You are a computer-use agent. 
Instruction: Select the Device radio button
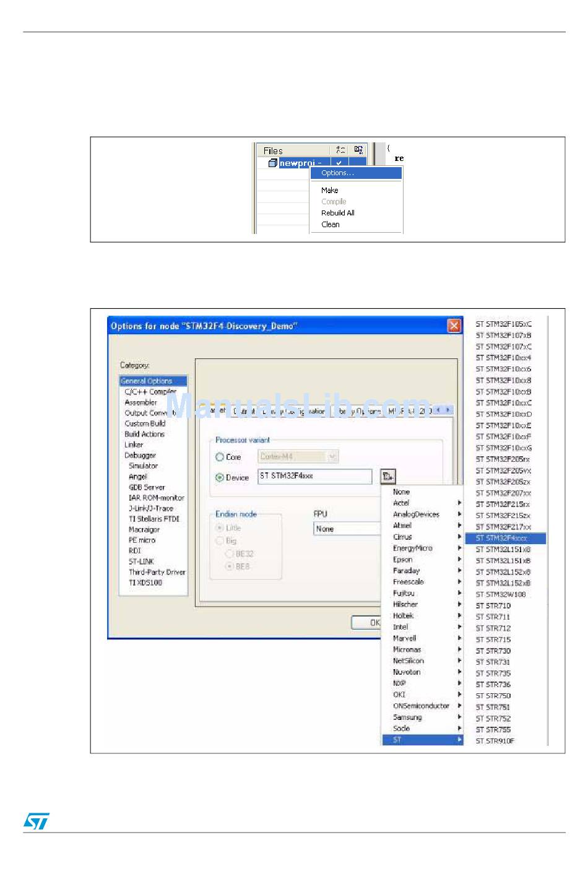point(220,477)
